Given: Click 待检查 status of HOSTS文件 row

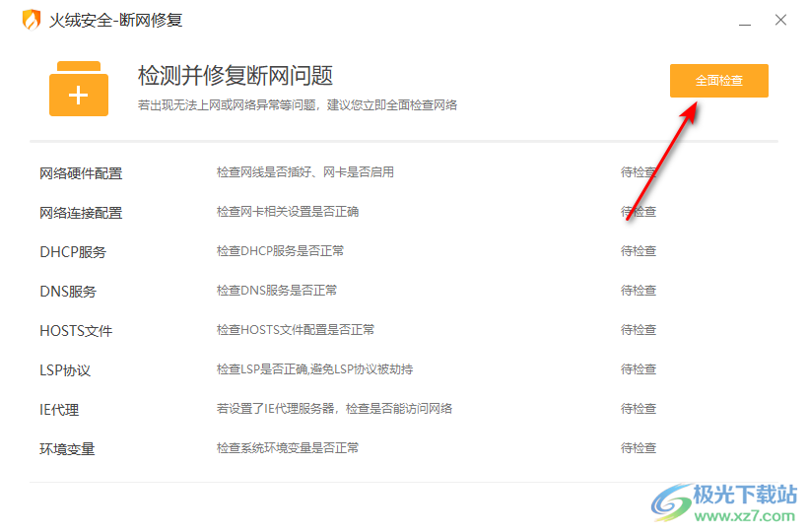Looking at the screenshot, I should coord(638,330).
